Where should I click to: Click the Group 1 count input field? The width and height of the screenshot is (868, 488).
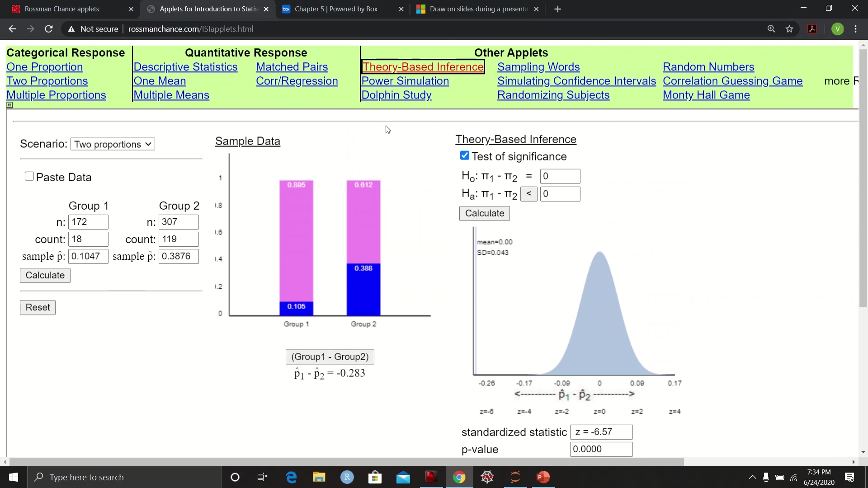(x=88, y=239)
